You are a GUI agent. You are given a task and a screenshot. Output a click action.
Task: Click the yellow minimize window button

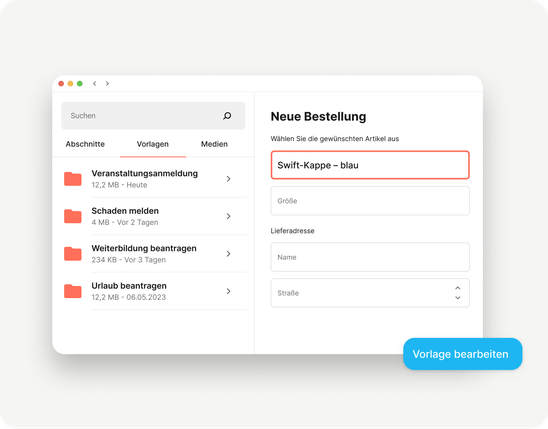pyautogui.click(x=70, y=83)
